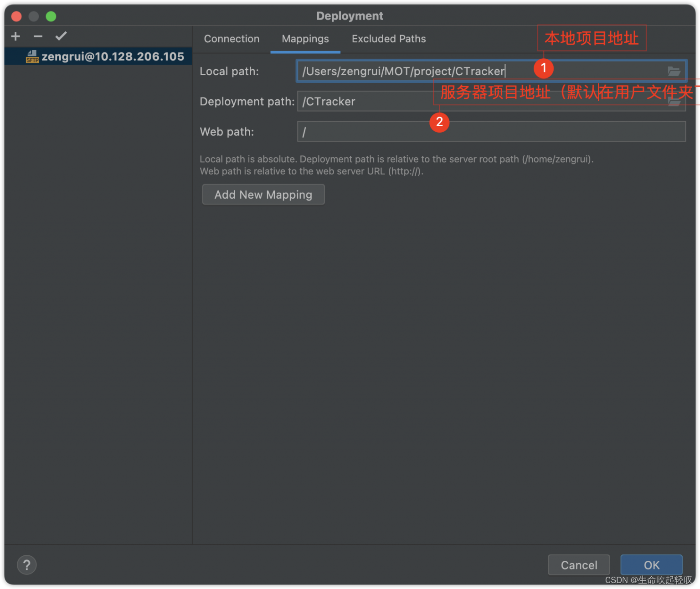Mark server as default with checkmark icon
700x589 pixels.
pyautogui.click(x=61, y=36)
